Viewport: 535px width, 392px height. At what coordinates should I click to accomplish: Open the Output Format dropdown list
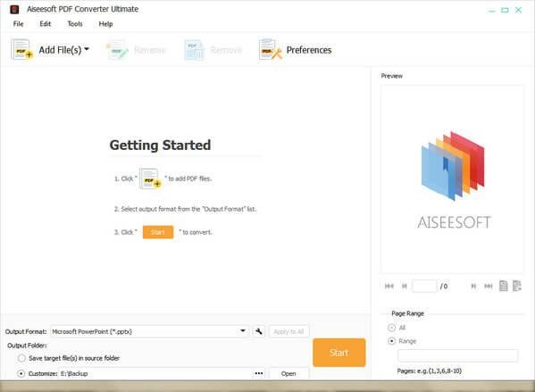[x=243, y=331]
